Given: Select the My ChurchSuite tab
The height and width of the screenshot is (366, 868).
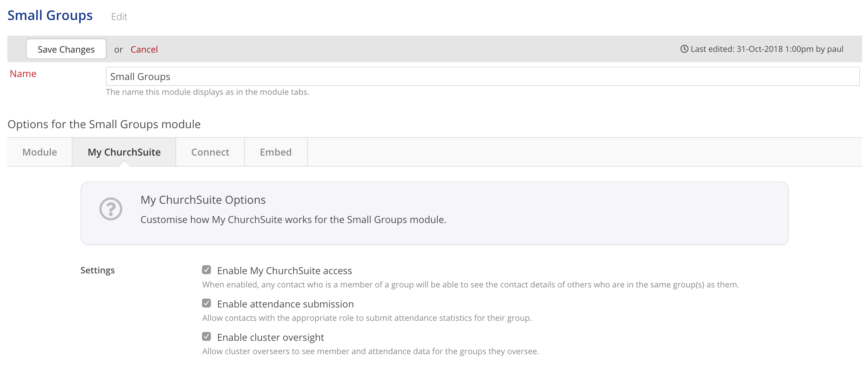Looking at the screenshot, I should (x=124, y=152).
